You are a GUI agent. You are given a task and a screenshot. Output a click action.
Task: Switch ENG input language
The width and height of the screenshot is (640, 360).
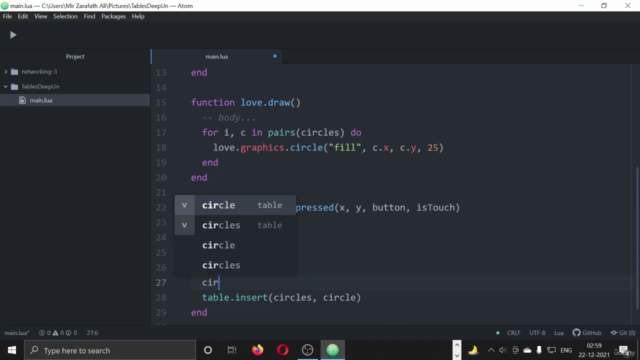[566, 350]
